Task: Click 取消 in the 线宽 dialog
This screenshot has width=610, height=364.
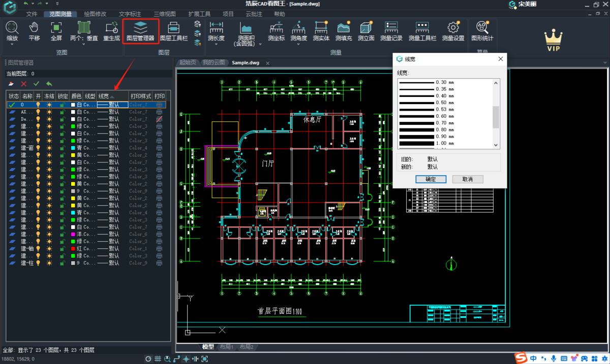Action: click(467, 179)
